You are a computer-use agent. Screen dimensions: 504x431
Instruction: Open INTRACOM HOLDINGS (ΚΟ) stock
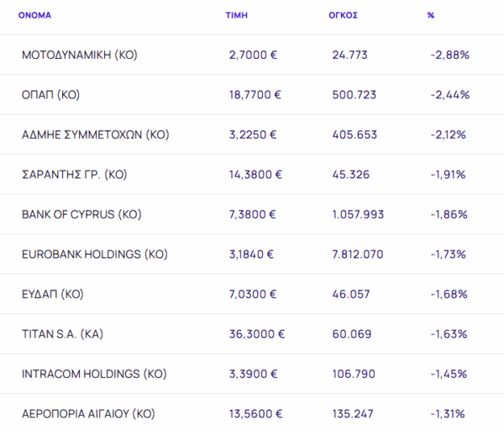[x=94, y=374]
